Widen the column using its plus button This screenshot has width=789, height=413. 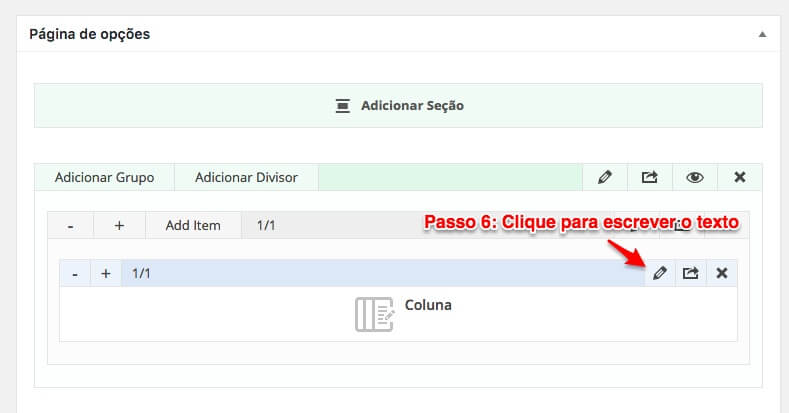tap(106, 273)
